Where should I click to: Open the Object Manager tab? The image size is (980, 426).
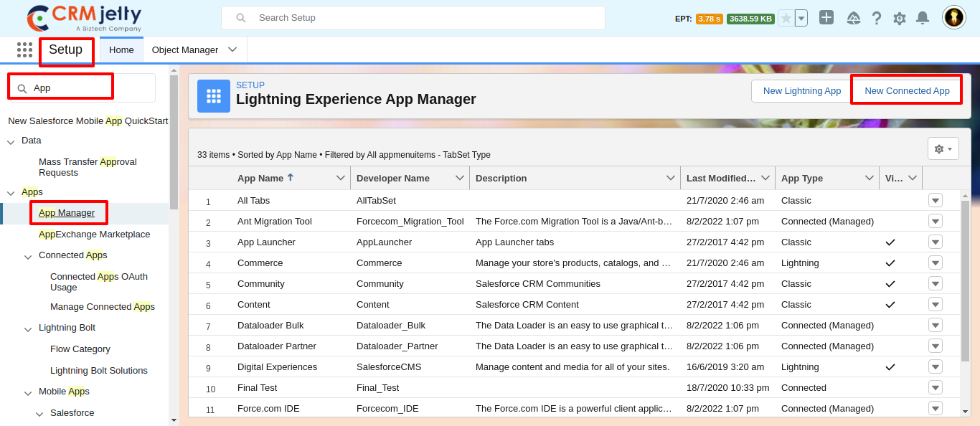(185, 49)
